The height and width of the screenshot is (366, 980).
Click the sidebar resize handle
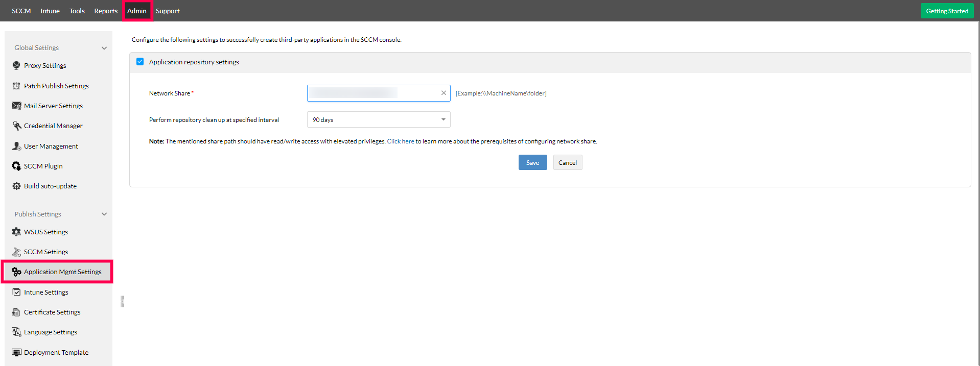click(123, 301)
